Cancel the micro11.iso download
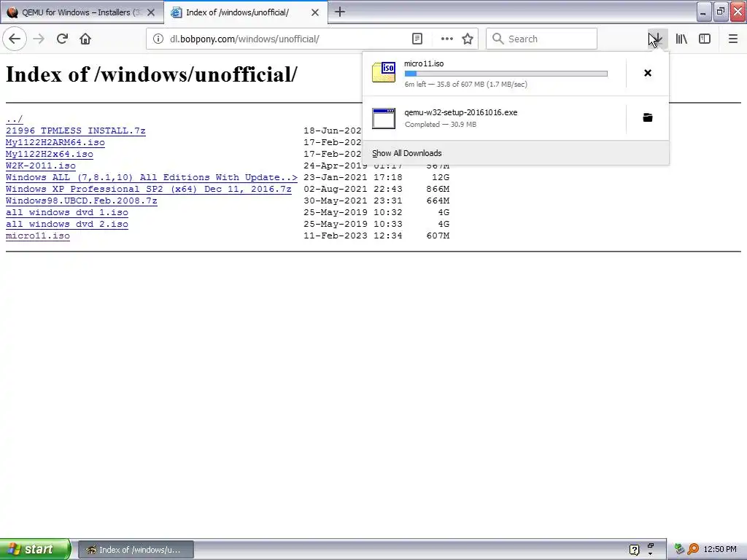The image size is (747, 560). click(x=648, y=73)
